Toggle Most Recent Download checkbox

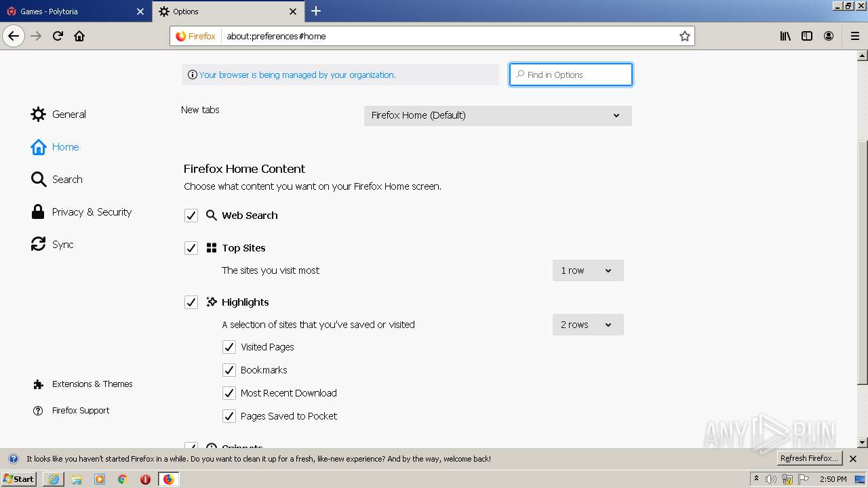click(x=229, y=393)
